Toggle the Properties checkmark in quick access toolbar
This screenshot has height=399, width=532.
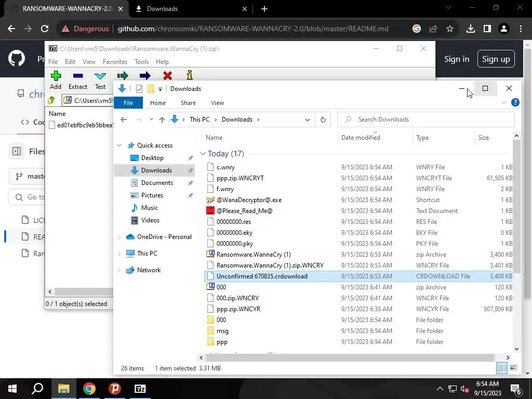[139, 89]
